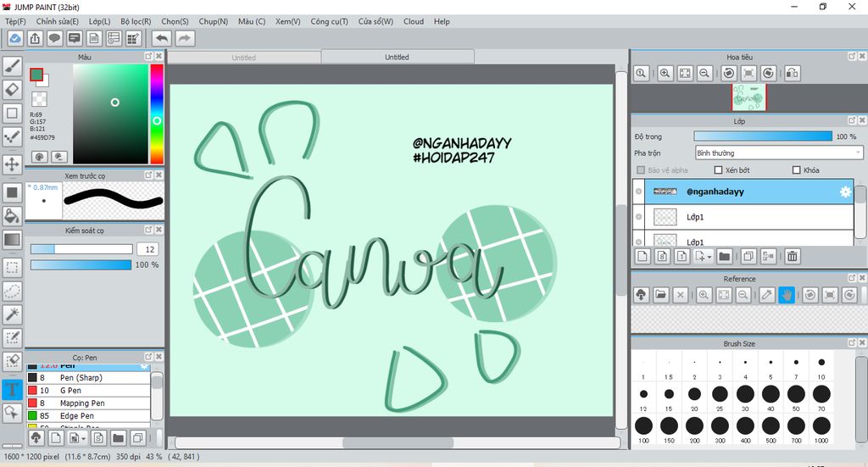Open the Bộ lọc(R) filter menu
This screenshot has height=467, width=868.
(x=136, y=21)
